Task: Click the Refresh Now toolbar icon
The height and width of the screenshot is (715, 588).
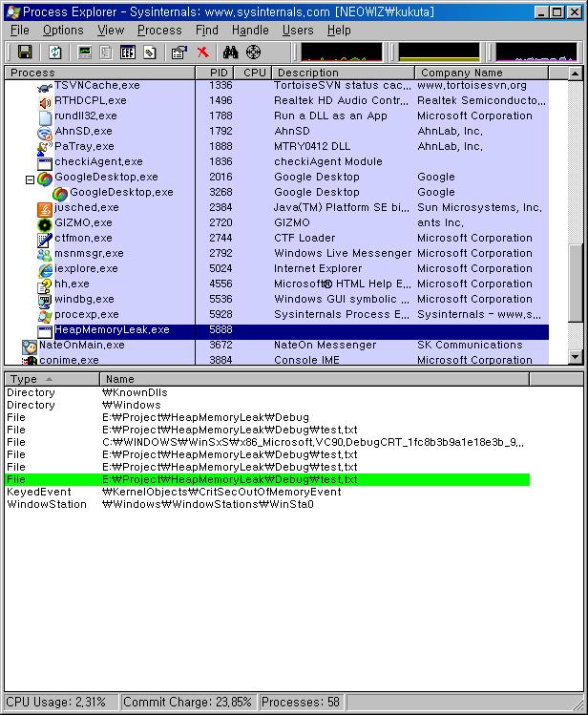Action: (55, 52)
